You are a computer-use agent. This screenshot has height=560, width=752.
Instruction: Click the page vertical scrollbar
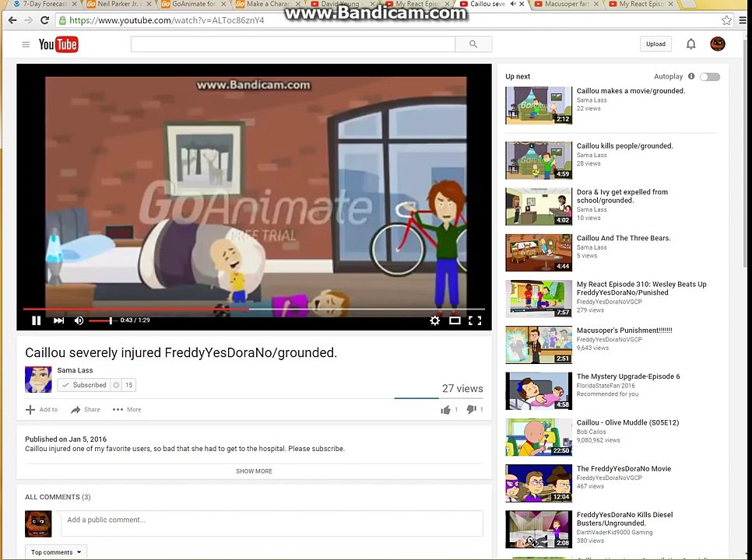pos(744,153)
